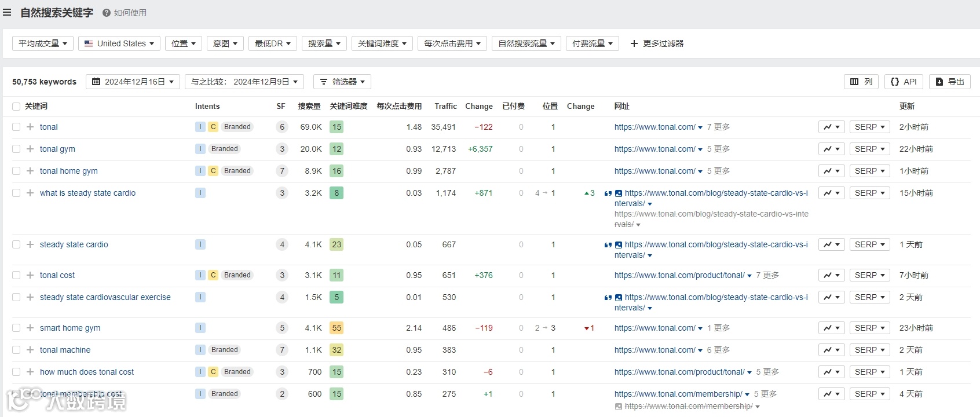Open the 平均成交量 filter dropdown

click(x=43, y=43)
